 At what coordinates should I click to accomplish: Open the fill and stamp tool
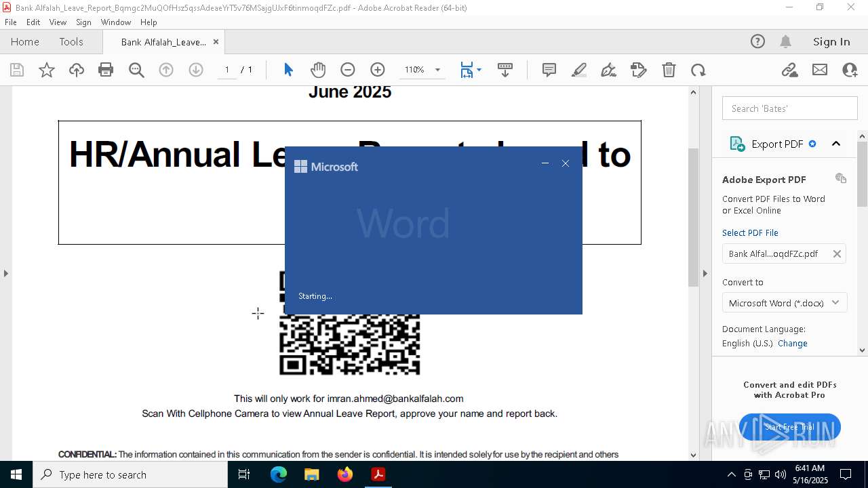point(639,70)
